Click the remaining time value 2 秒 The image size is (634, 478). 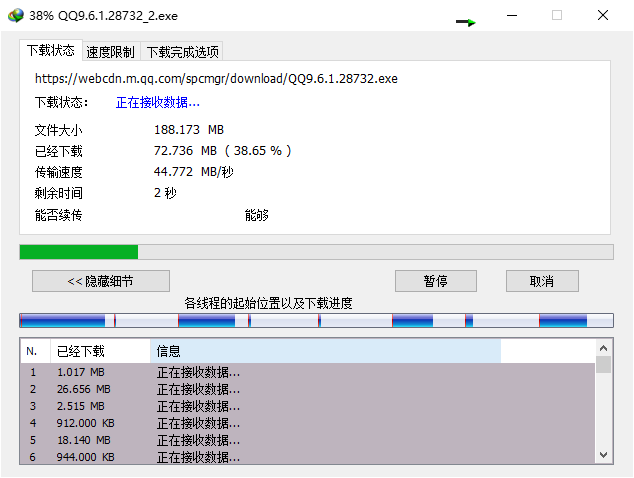click(x=165, y=193)
